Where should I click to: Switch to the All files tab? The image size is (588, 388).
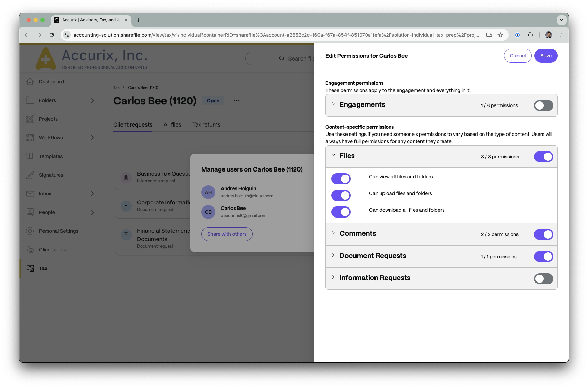pyautogui.click(x=172, y=124)
